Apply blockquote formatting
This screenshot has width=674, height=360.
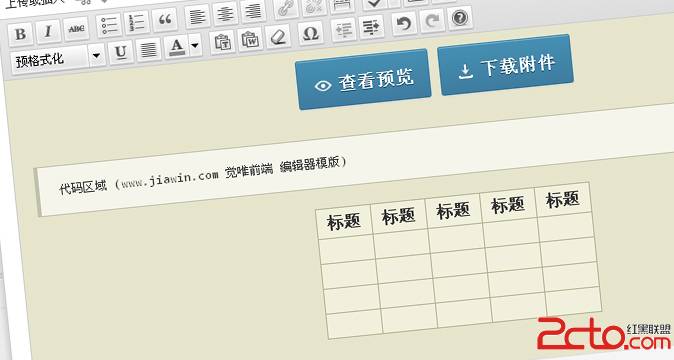(x=165, y=19)
